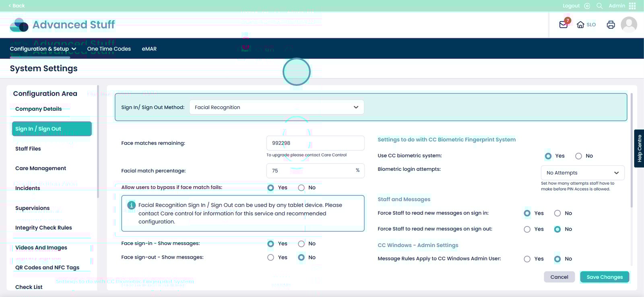Click the Cancel button
The height and width of the screenshot is (297, 644).
coord(559,277)
